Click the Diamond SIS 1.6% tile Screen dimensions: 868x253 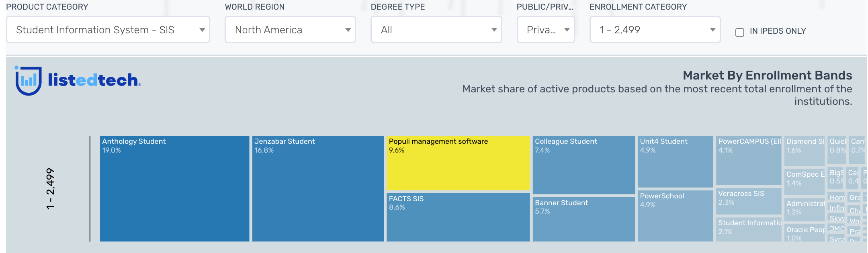click(804, 151)
